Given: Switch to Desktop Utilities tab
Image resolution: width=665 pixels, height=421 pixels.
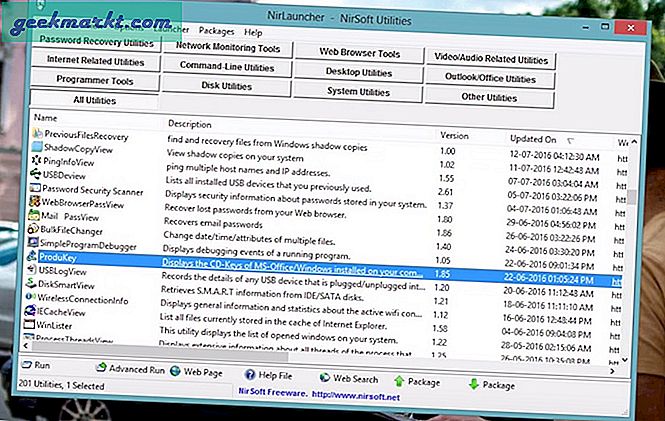Looking at the screenshot, I should [358, 72].
